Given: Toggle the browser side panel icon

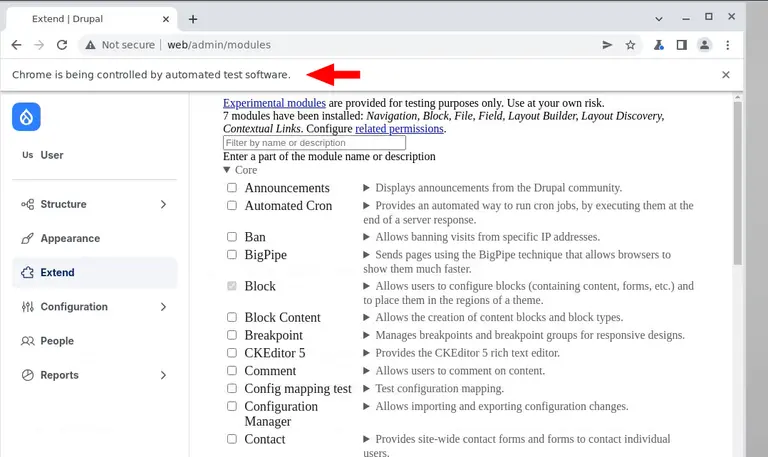Looking at the screenshot, I should click(681, 45).
